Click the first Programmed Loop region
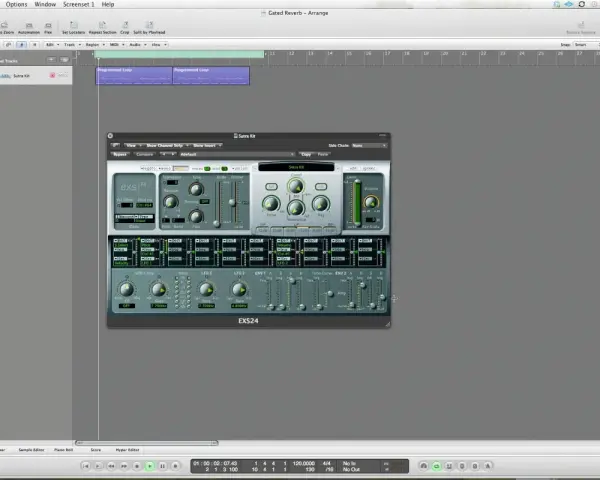Image resolution: width=600 pixels, height=480 pixels. click(134, 75)
